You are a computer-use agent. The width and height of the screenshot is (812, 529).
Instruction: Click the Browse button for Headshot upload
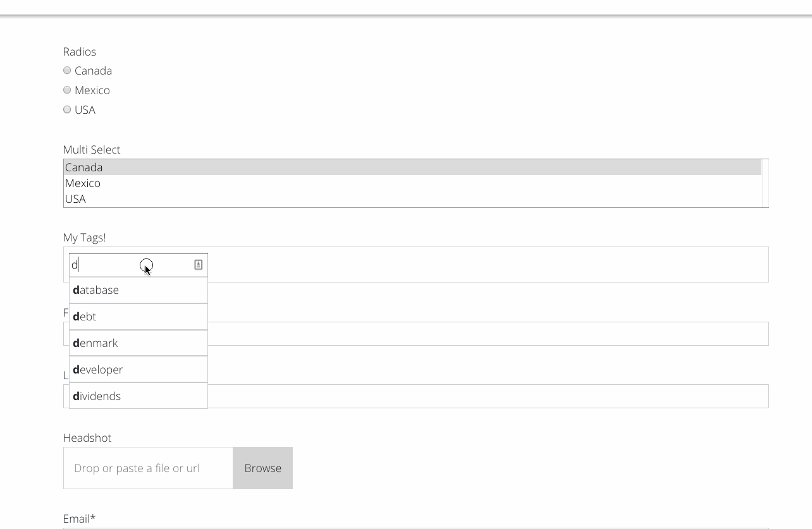[x=262, y=468]
